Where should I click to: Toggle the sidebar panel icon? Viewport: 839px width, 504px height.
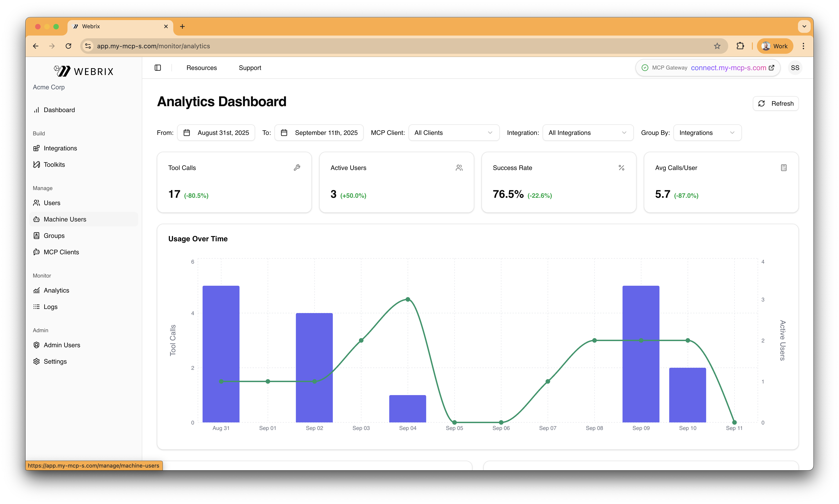(158, 68)
